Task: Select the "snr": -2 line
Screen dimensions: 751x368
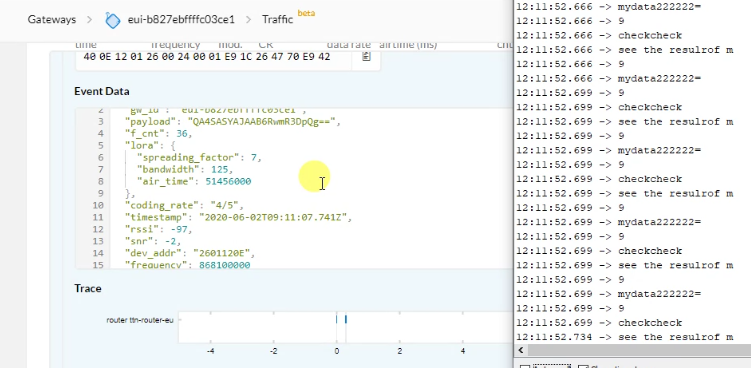Action: coord(153,242)
